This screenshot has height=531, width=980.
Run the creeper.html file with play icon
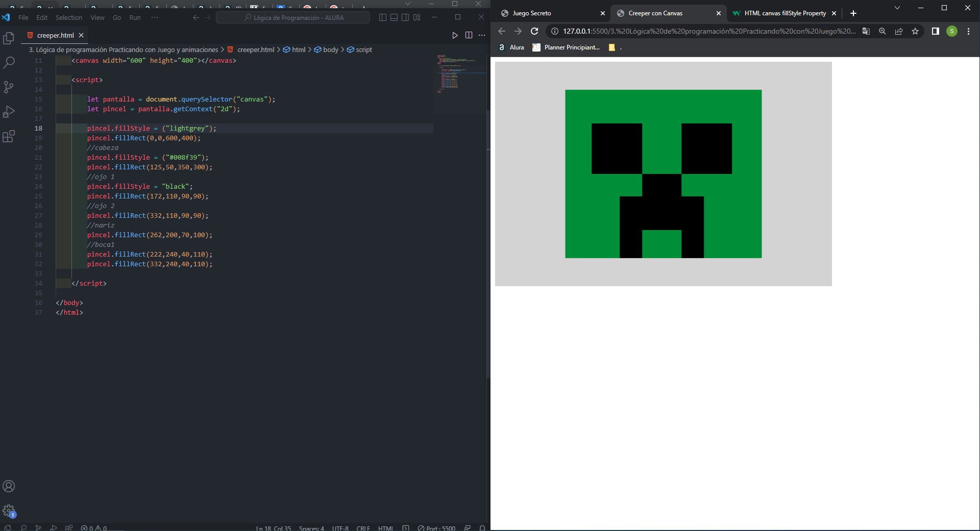455,35
